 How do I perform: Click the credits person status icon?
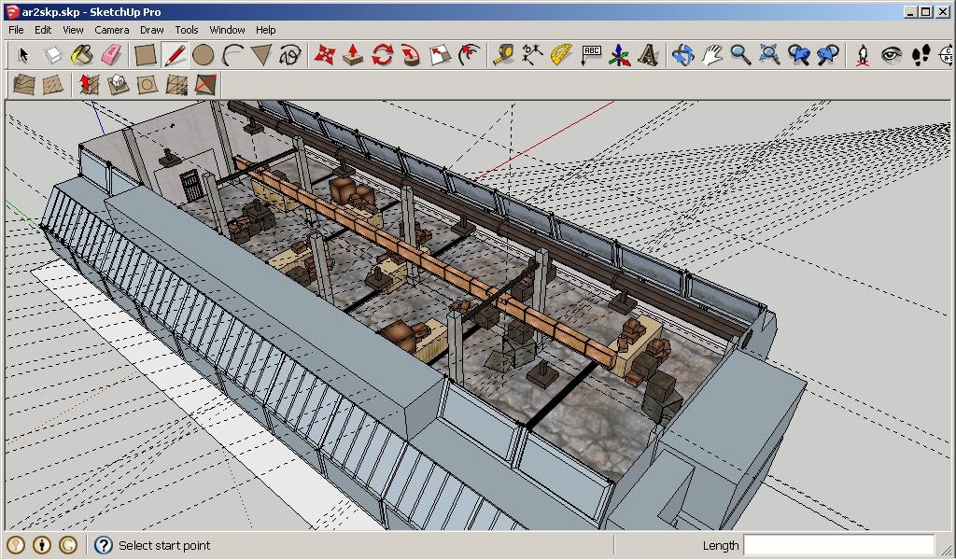coord(41,545)
